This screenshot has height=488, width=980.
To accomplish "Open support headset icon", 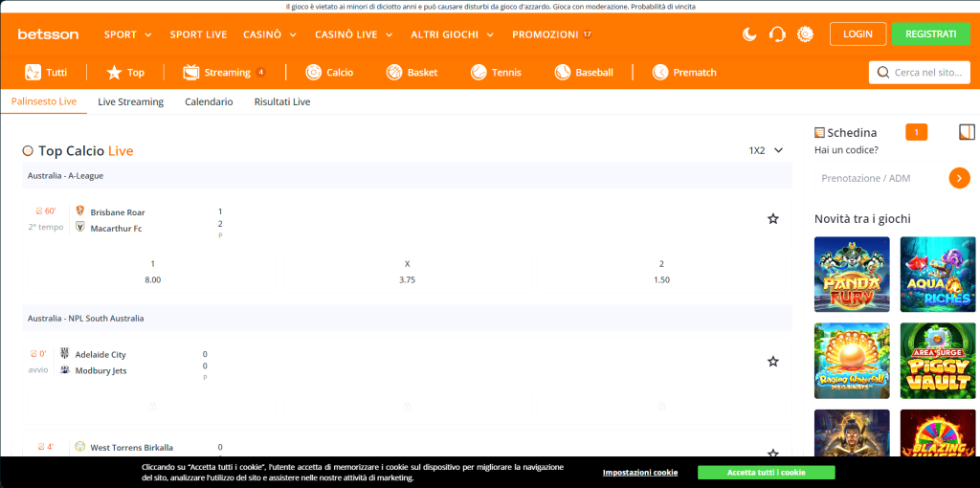I will (777, 34).
